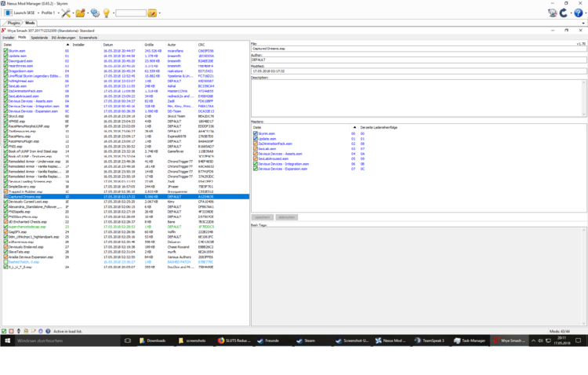Open the Windows Start menu
588x375 pixels.
7,340
